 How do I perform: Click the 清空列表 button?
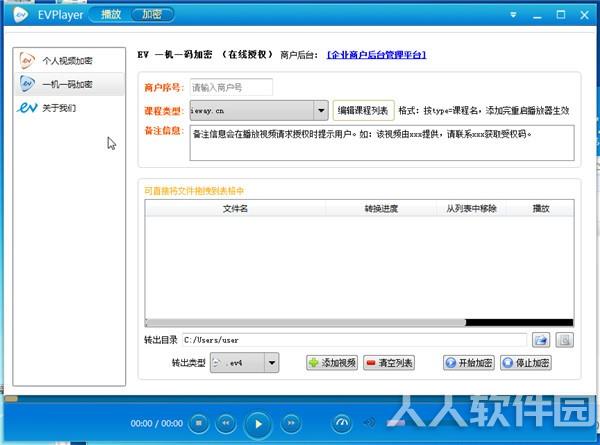coord(389,362)
